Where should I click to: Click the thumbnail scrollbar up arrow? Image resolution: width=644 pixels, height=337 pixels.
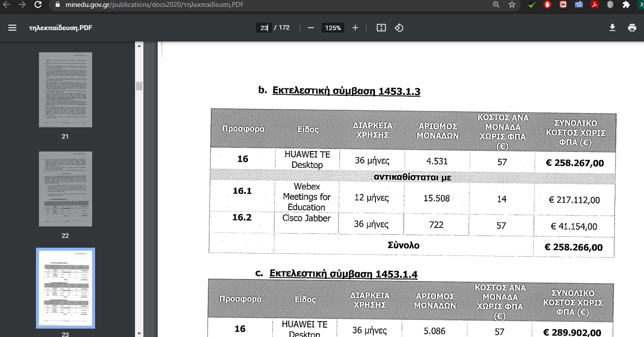139,46
